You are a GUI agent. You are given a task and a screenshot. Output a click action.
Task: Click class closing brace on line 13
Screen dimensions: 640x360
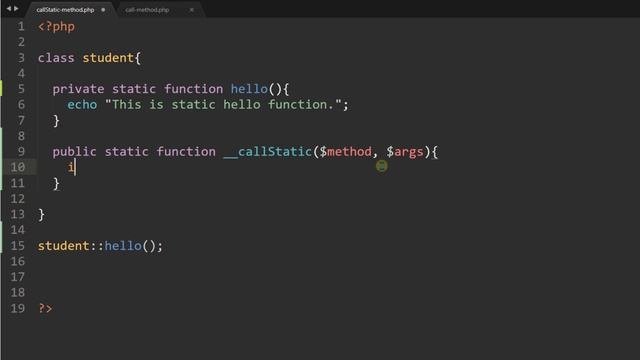point(41,215)
